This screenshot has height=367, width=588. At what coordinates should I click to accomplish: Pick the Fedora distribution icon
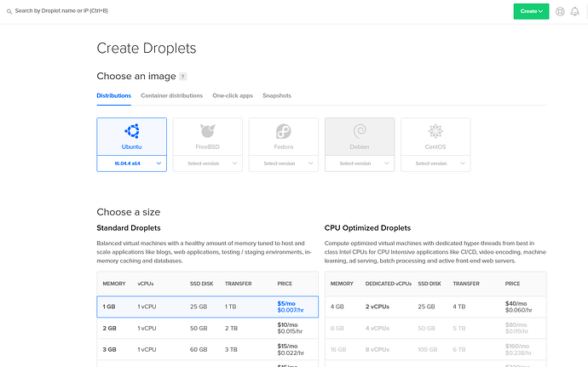(x=284, y=131)
